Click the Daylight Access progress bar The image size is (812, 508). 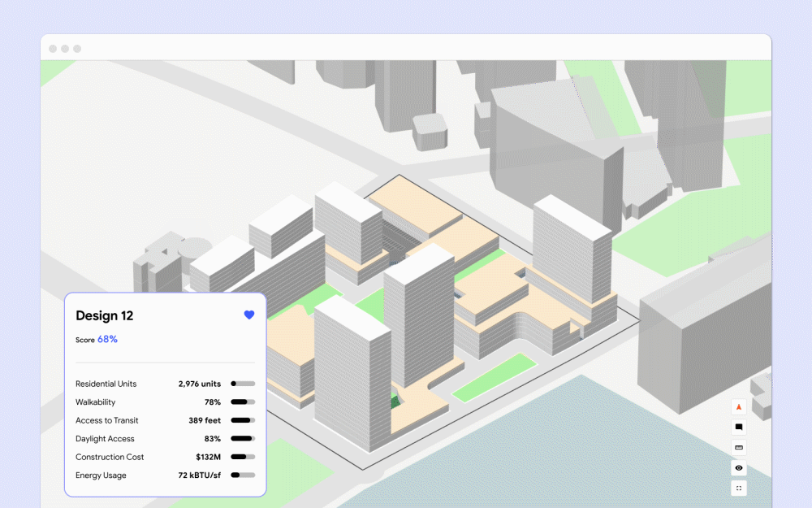pos(243,439)
